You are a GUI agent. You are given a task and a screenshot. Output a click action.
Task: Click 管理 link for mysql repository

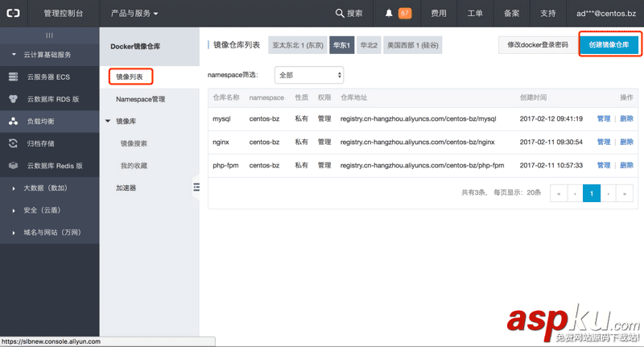tap(604, 118)
